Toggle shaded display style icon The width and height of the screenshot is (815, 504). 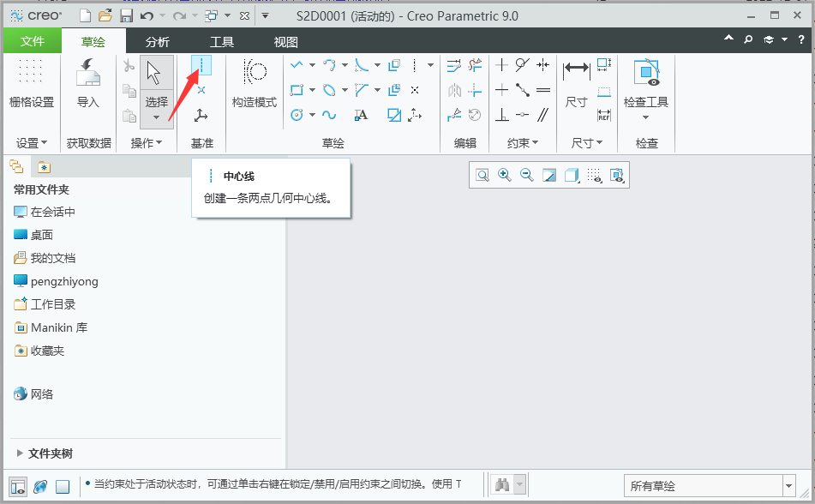pyautogui.click(x=570, y=174)
